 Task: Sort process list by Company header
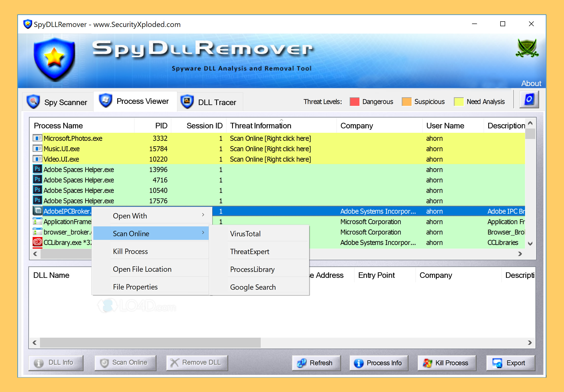pyautogui.click(x=380, y=125)
